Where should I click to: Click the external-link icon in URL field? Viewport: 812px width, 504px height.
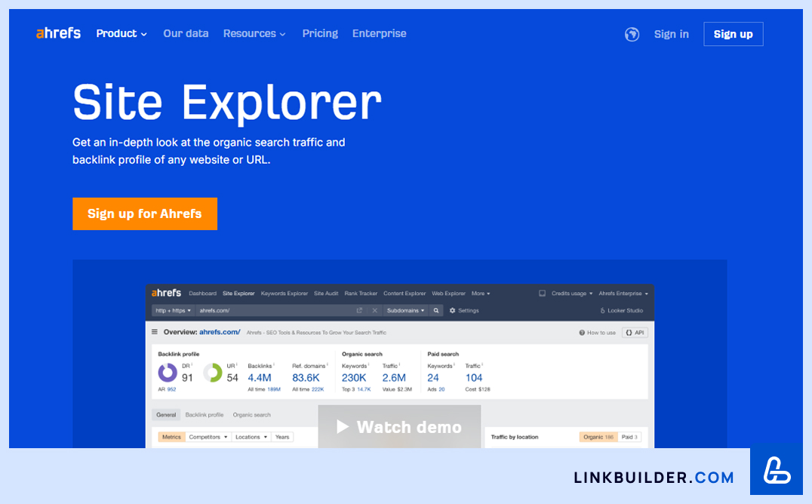coord(359,310)
